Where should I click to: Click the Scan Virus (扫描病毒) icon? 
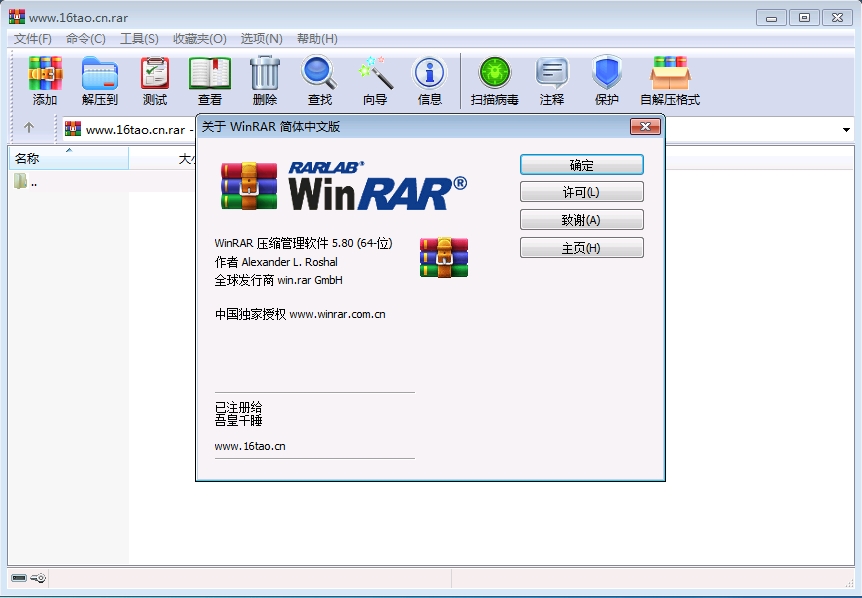495,74
